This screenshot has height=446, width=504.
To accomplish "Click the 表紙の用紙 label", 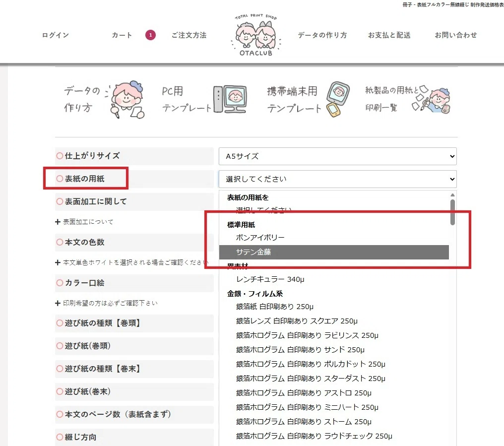I will pyautogui.click(x=84, y=179).
